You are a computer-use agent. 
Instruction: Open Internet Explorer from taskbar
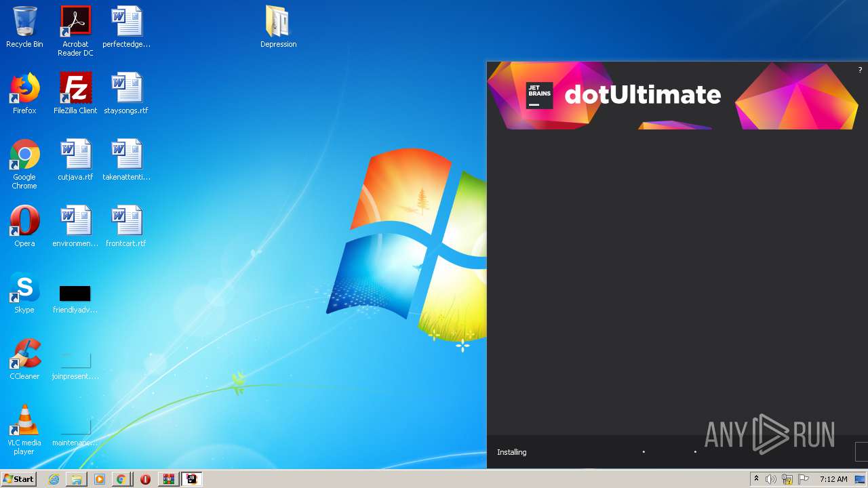54,479
